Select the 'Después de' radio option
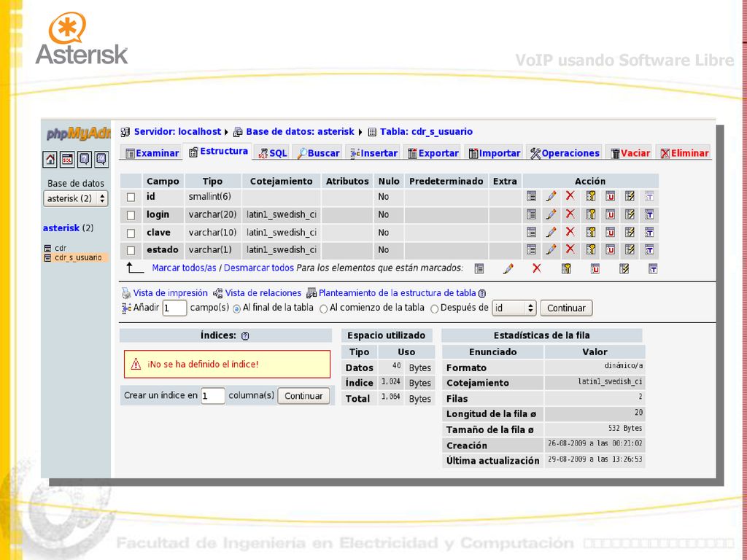747x560 pixels. pos(435,309)
